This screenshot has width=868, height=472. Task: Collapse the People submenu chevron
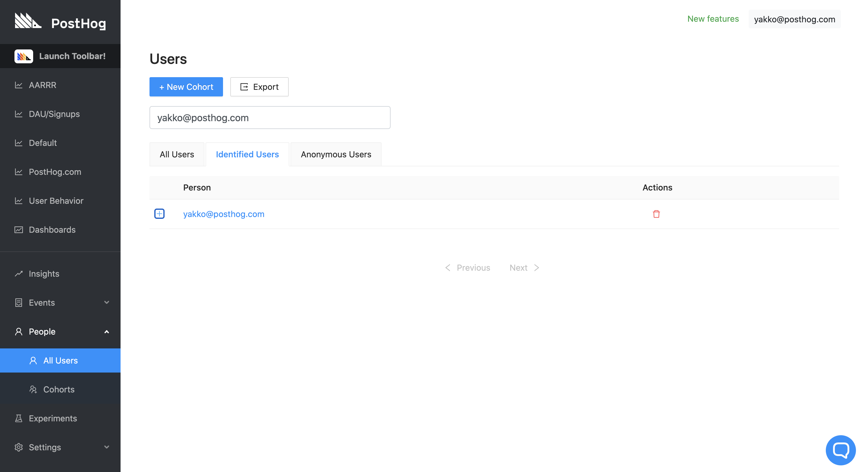coord(106,332)
